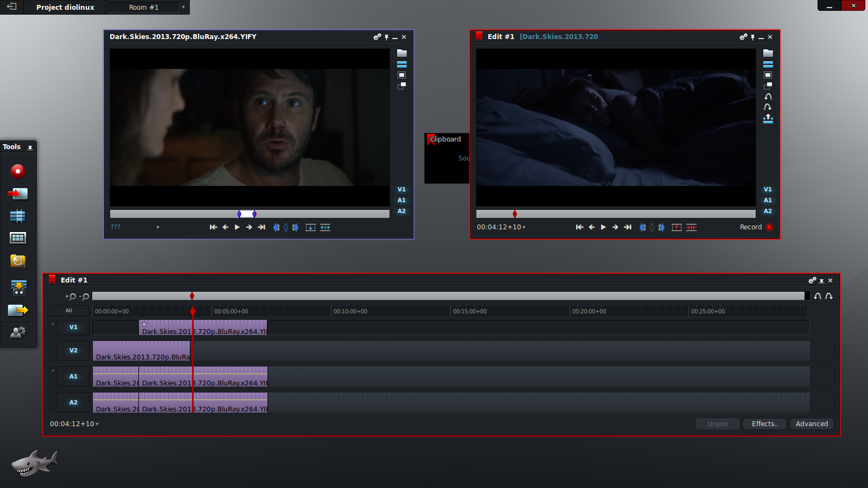868x488 pixels.
Task: Open the bin folder icon in source viewer
Action: (402, 53)
